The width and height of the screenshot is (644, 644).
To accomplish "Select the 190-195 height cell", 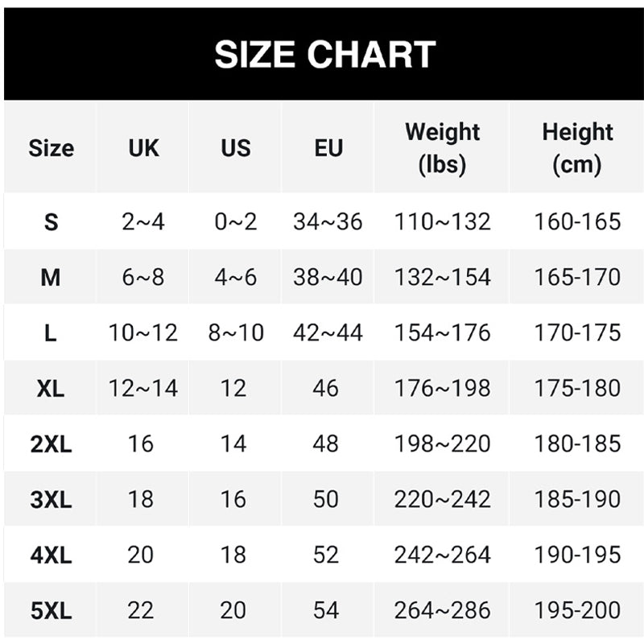I will pyautogui.click(x=577, y=555).
